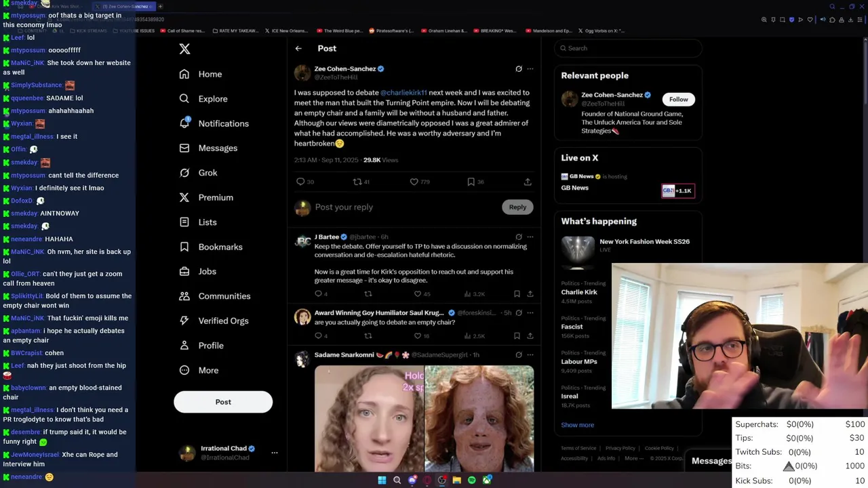Open File Explorer from taskbar
The width and height of the screenshot is (868, 488).
[457, 481]
